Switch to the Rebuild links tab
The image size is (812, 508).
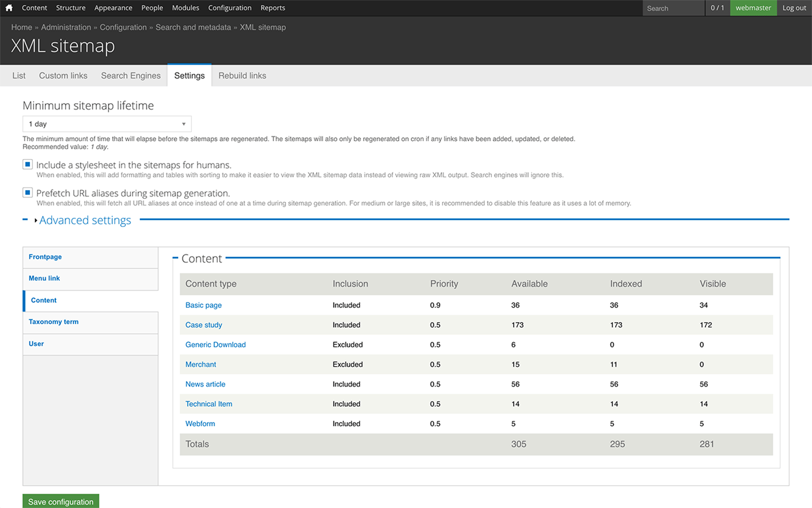point(242,76)
